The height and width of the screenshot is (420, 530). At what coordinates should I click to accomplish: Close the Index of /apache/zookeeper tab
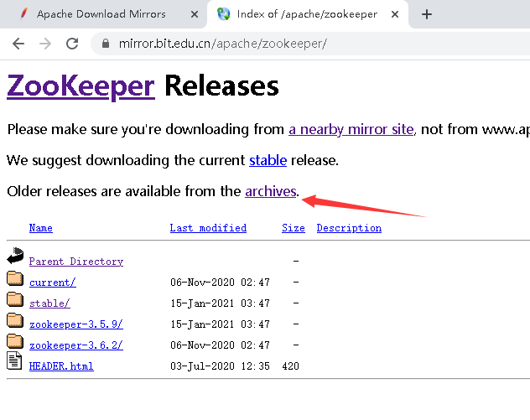pyautogui.click(x=395, y=14)
